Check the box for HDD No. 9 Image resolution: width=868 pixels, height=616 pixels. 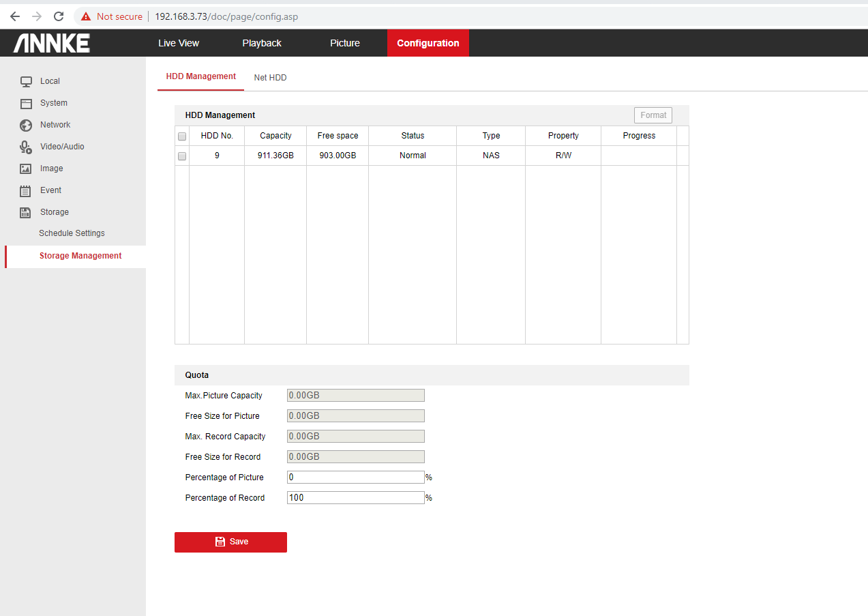[x=182, y=156]
